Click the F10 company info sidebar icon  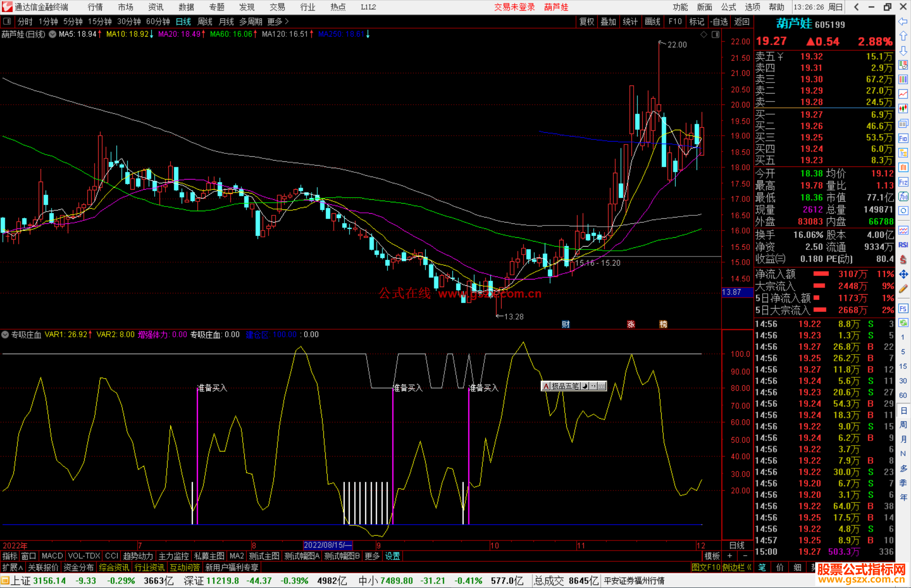[x=903, y=138]
